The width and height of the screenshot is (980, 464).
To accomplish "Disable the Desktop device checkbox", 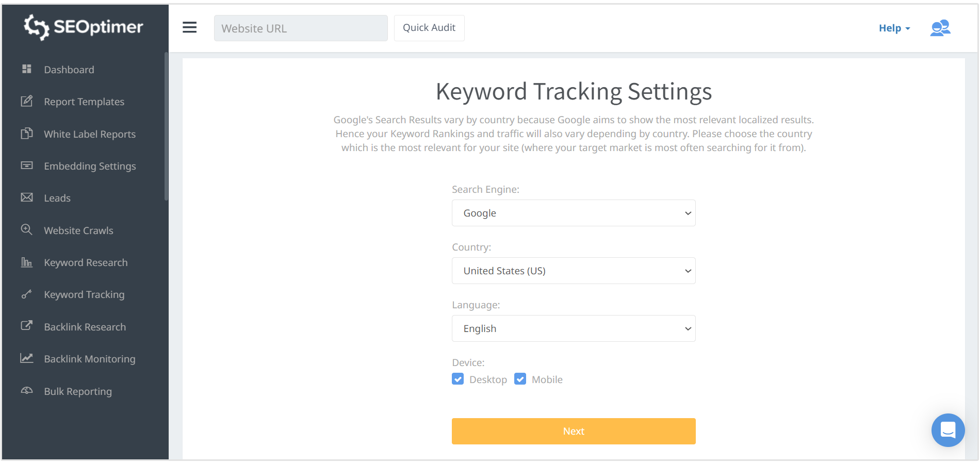I will click(x=458, y=379).
